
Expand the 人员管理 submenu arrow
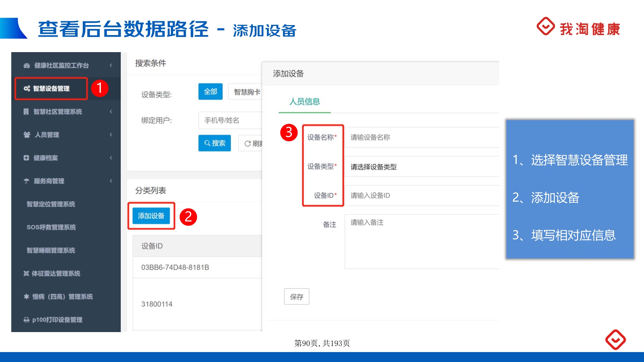click(x=111, y=135)
